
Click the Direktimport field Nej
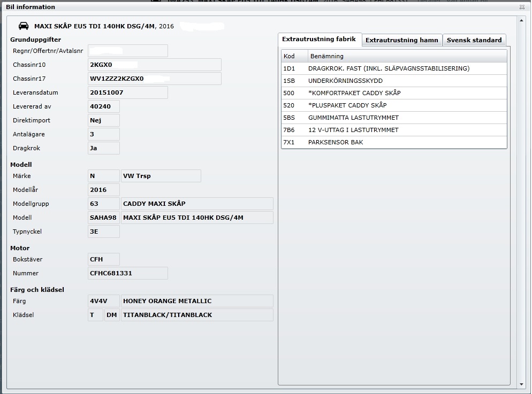click(103, 120)
